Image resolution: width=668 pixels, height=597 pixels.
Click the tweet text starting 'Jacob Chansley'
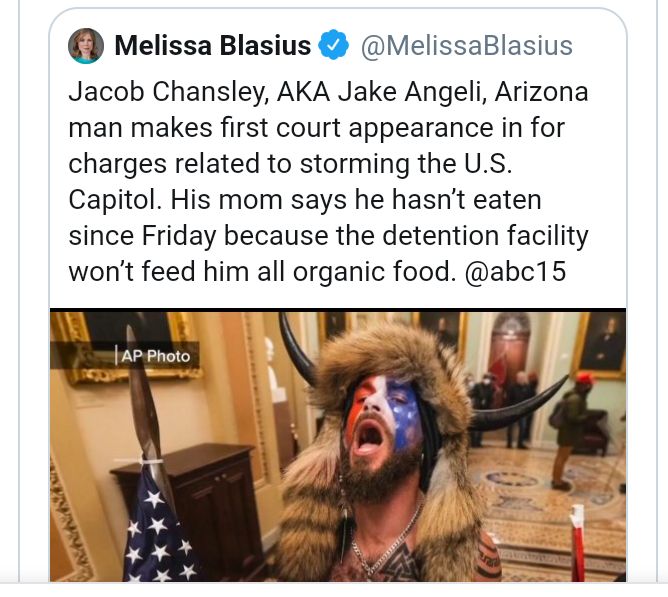point(328,182)
